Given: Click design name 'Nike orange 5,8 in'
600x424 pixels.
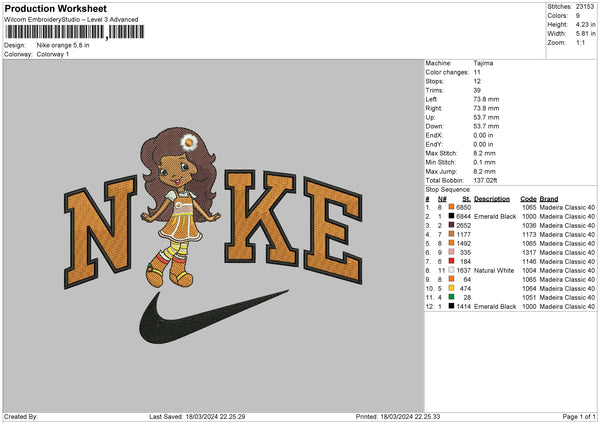Looking at the screenshot, I should pyautogui.click(x=63, y=45).
